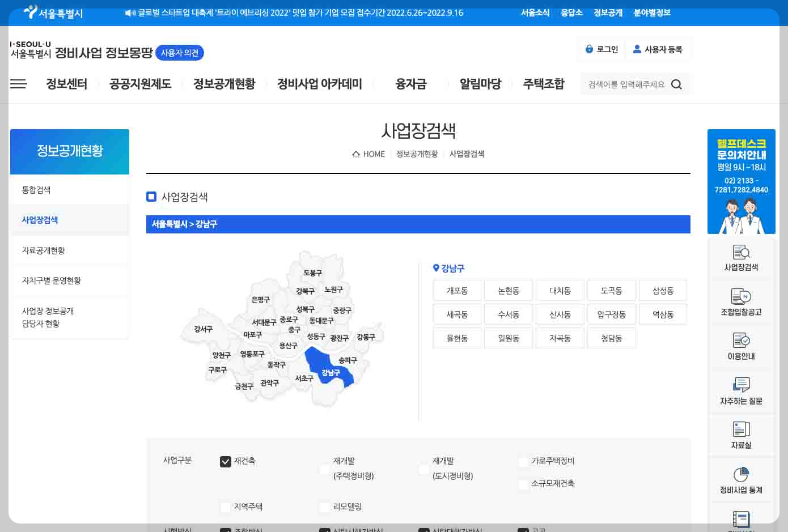The height and width of the screenshot is (532, 788).
Task: Click 송파구 on the Seoul map
Action: [348, 360]
